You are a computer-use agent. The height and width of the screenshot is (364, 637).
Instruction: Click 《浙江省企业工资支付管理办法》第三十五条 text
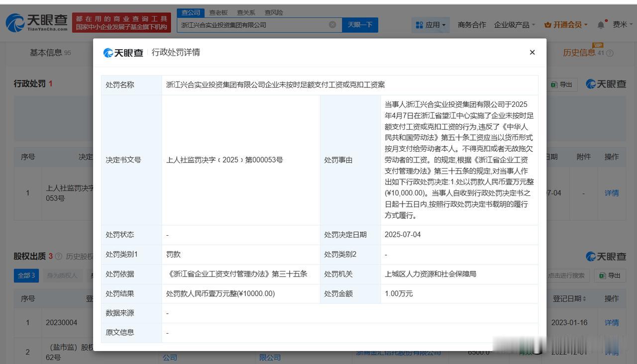237,274
